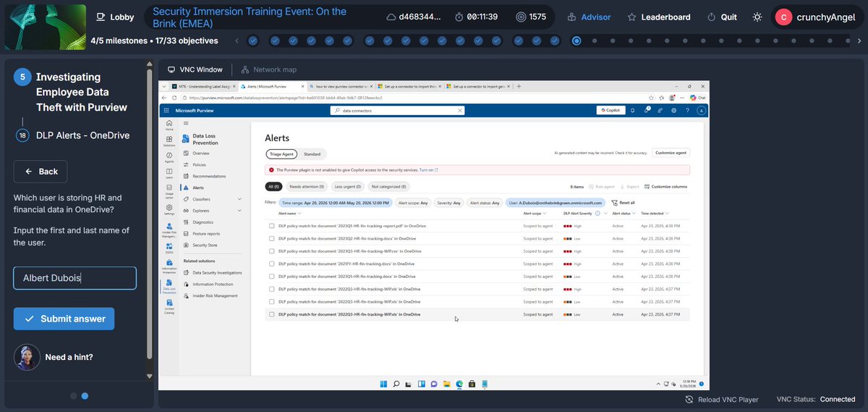The width and height of the screenshot is (868, 412).
Task: Click the Purview data connectors search field
Action: 396,111
